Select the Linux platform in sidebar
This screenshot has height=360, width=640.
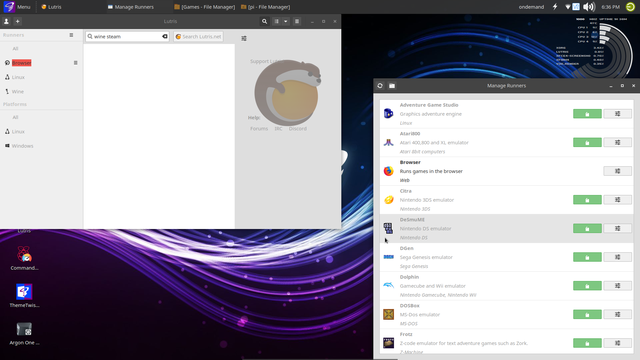(x=18, y=131)
